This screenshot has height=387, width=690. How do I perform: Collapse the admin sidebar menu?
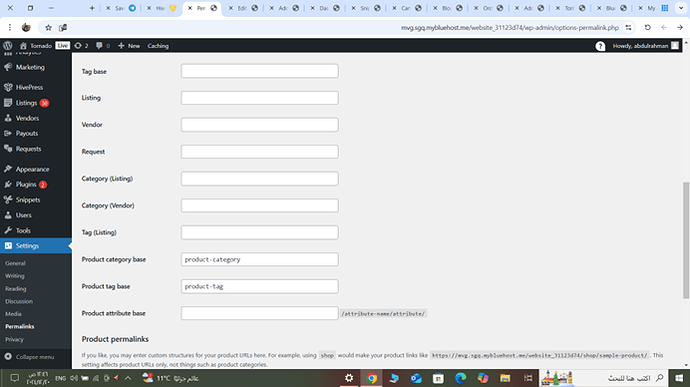tap(35, 357)
